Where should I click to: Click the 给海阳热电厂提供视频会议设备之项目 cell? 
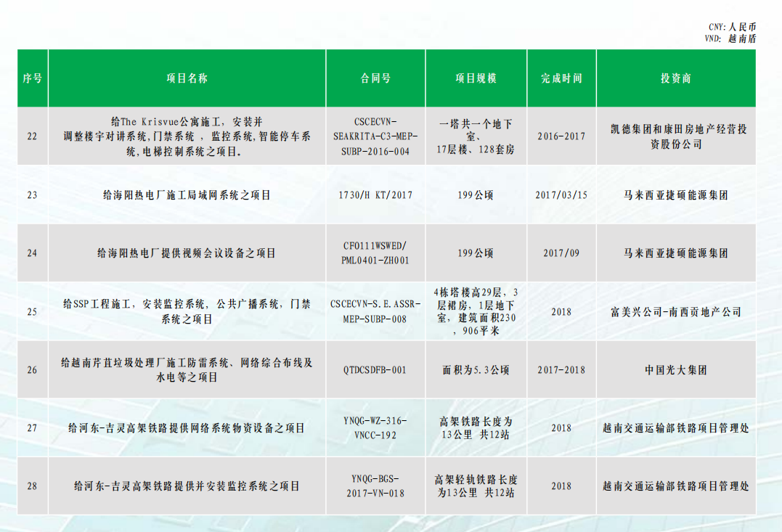187,253
